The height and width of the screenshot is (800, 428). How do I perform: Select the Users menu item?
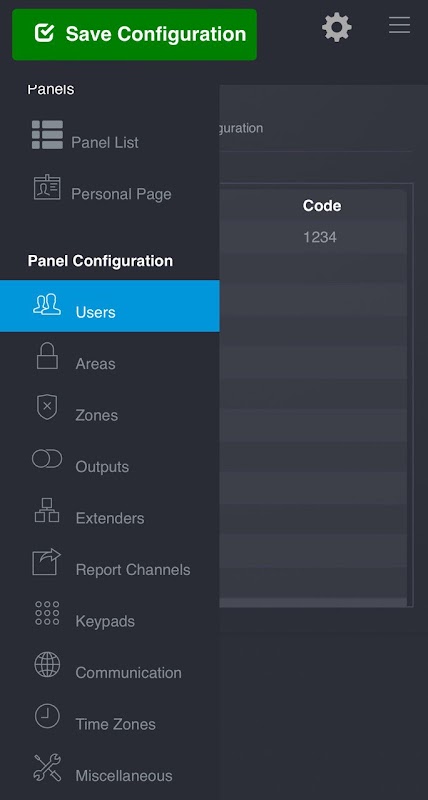[x=110, y=306]
